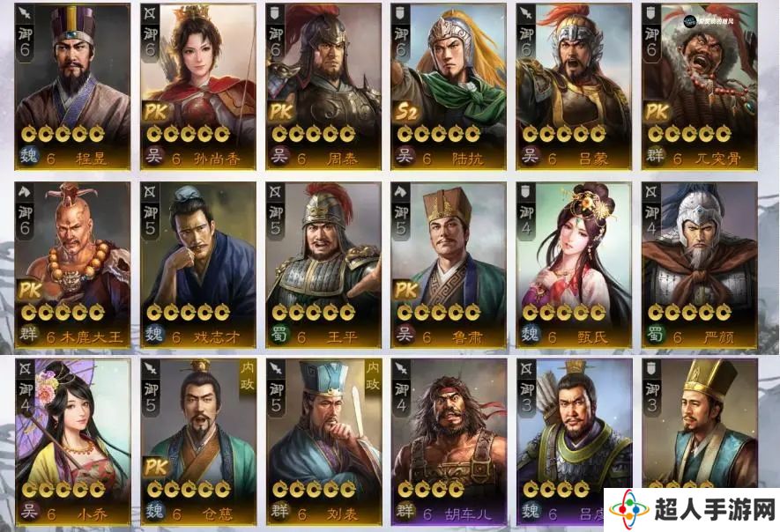Viewport: 780px width, 532px height.
Task: Open the 孙尚香 hero card
Action: coord(198,86)
